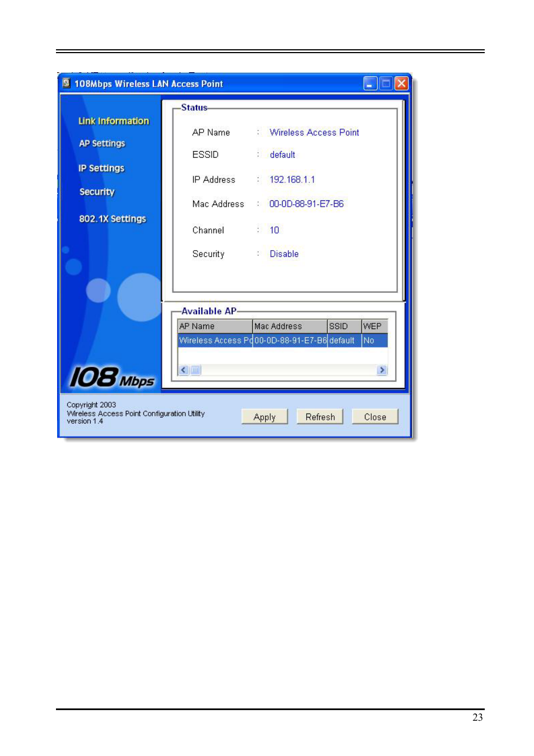This screenshot has width=534, height=756.
Task: Click the Security status value Disable
Action: (284, 254)
